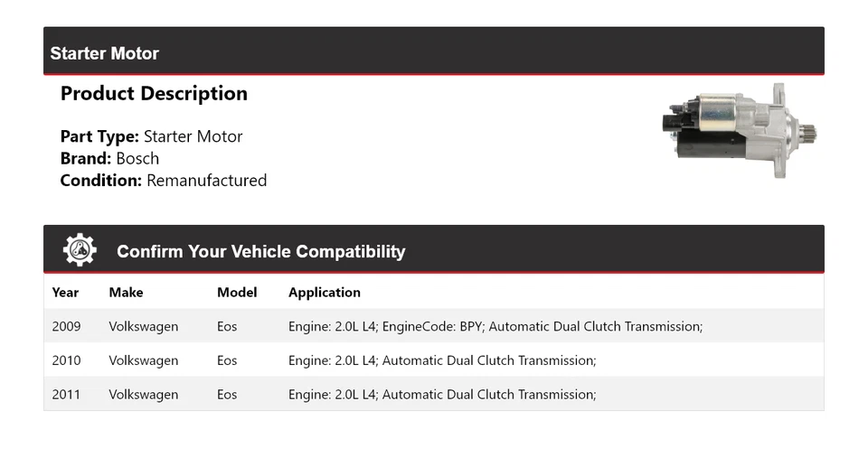Click the Model column header
Viewport: 868px width, 467px height.
point(237,292)
